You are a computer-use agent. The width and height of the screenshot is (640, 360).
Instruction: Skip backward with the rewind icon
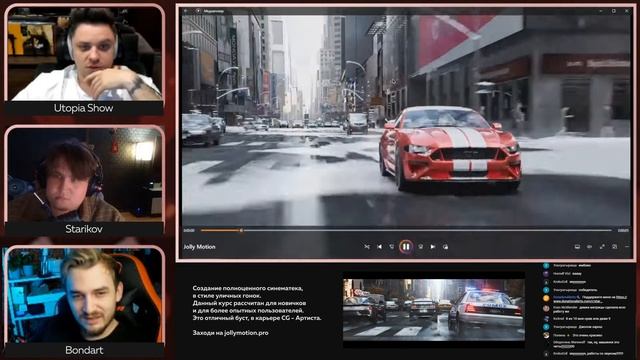tap(392, 247)
